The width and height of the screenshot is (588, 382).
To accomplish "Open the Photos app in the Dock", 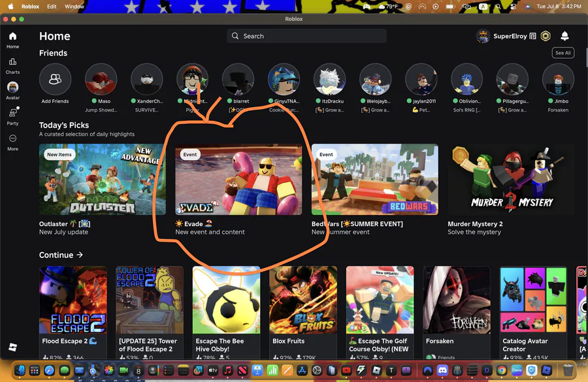I will pos(108,370).
